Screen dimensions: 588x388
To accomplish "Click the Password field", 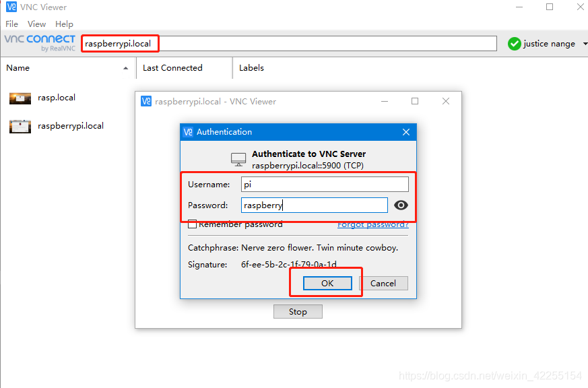I will 315,205.
